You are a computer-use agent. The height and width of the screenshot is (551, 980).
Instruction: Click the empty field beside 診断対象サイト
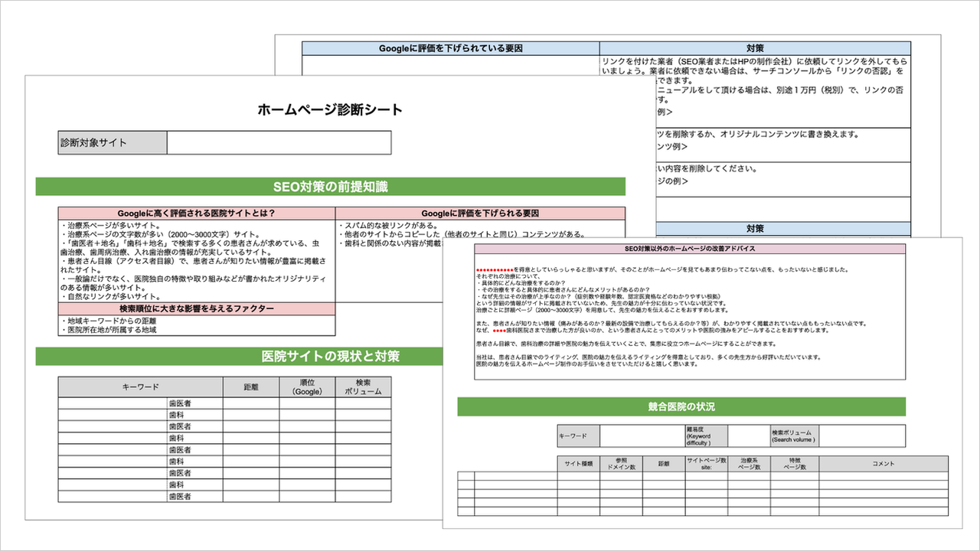pyautogui.click(x=279, y=142)
